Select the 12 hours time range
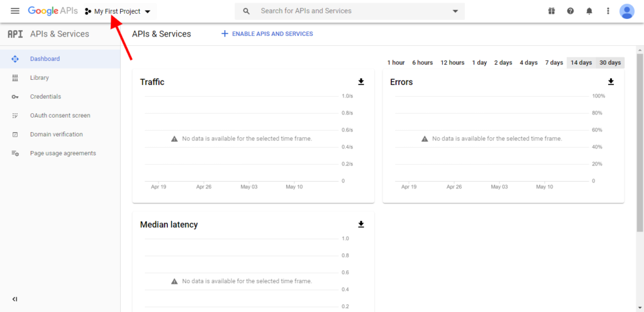Screen dimensions: 644x312 453,63
